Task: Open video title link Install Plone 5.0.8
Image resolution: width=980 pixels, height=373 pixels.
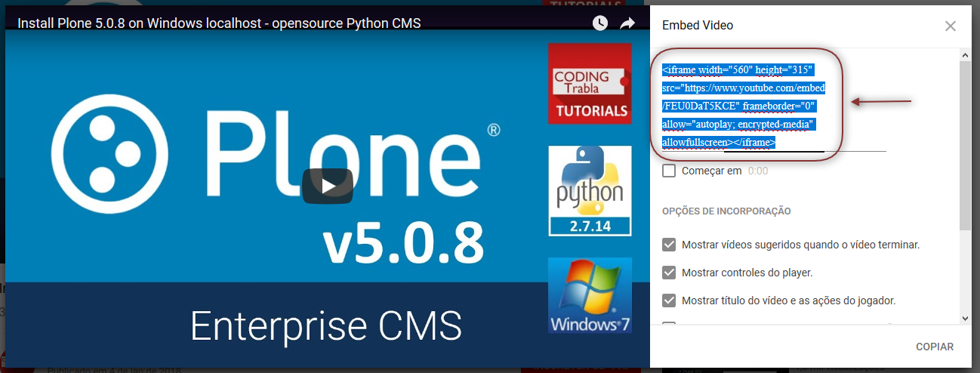Action: 219,23
